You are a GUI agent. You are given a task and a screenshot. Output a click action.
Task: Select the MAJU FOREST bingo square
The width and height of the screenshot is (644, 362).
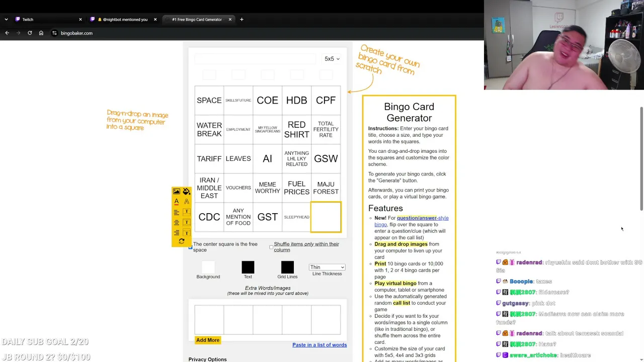pyautogui.click(x=326, y=188)
